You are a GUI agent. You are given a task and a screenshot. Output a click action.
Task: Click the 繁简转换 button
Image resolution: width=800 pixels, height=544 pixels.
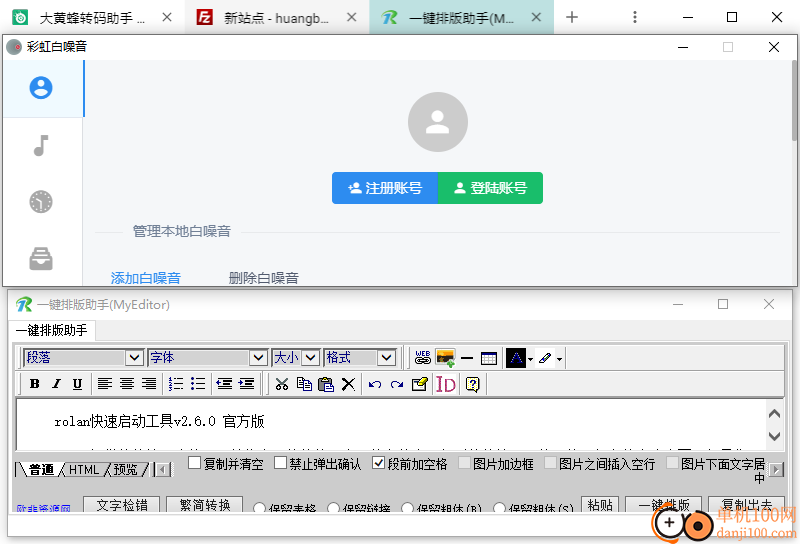(205, 504)
